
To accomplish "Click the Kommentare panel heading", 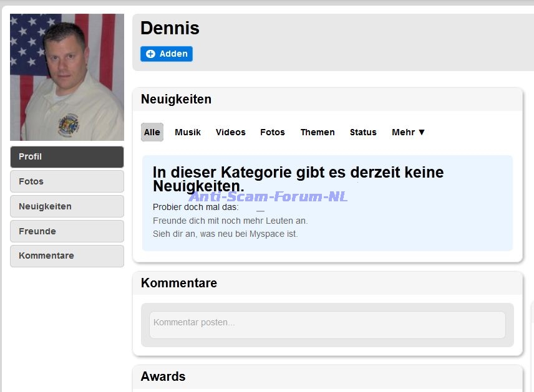I will (179, 283).
